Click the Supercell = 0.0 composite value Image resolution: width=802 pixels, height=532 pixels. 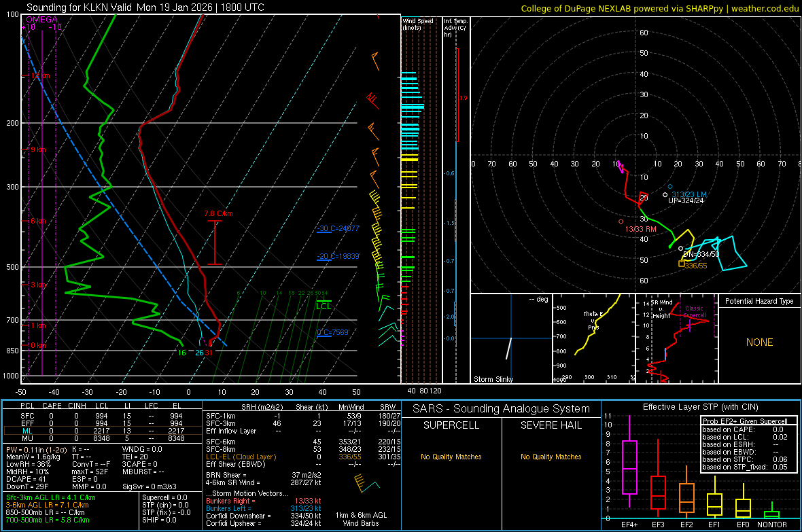pyautogui.click(x=164, y=497)
